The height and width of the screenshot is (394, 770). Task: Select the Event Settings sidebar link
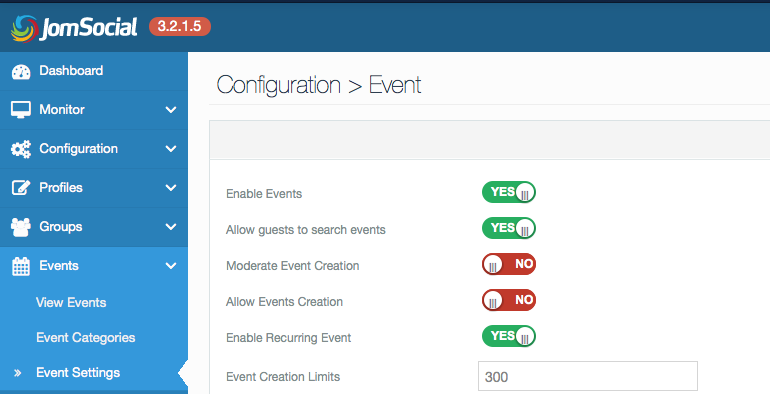click(78, 372)
